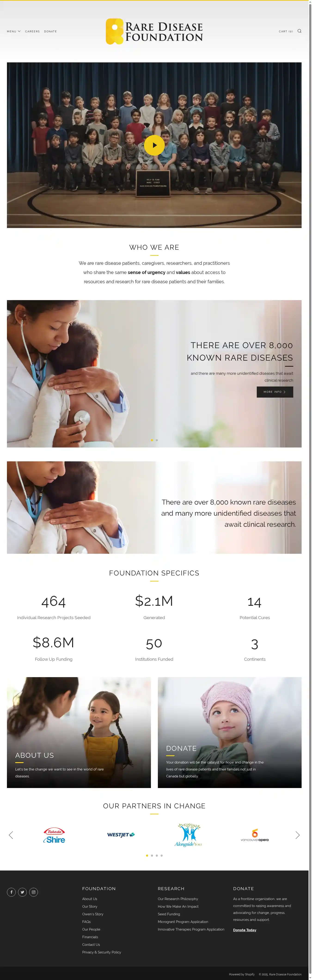The height and width of the screenshot is (980, 312).
Task: Open the Twitter social icon
Action: pyautogui.click(x=22, y=892)
